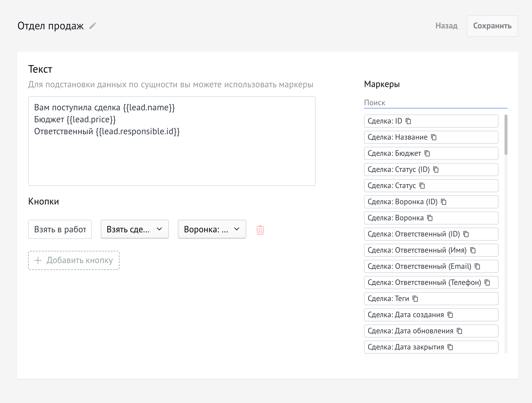Focus the Поиск markers search field

click(x=436, y=103)
